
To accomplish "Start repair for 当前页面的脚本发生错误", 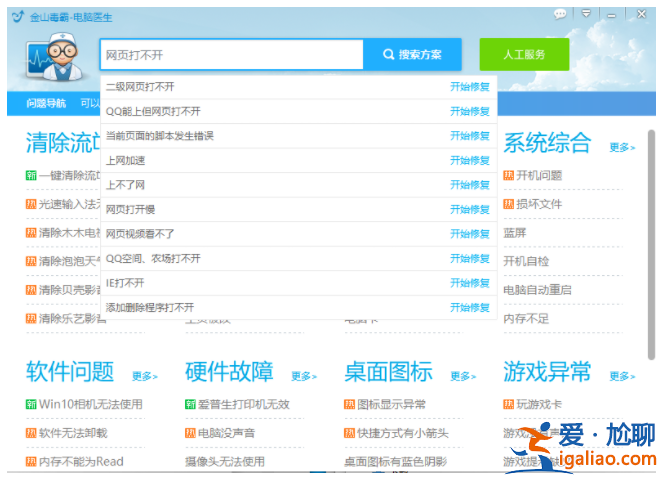I will [470, 136].
